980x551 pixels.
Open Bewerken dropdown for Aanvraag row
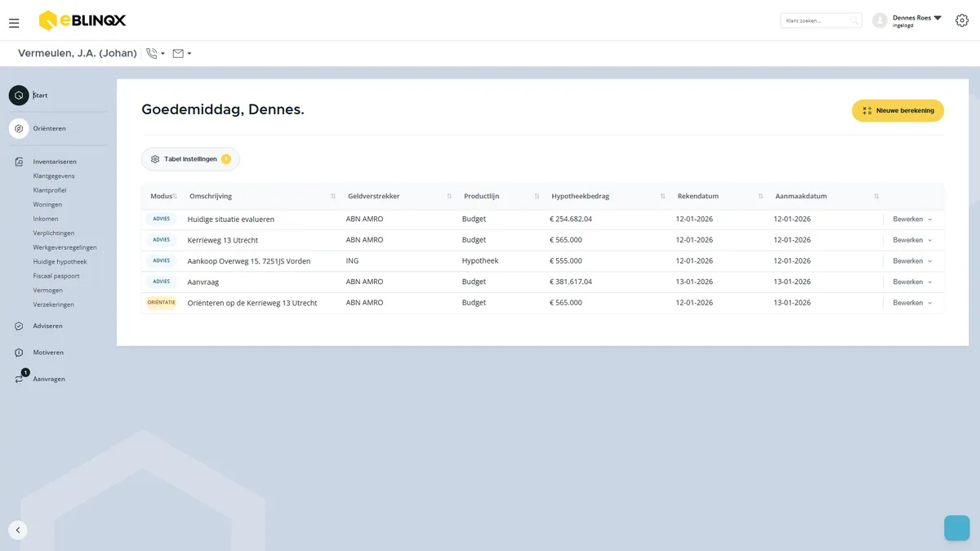point(912,282)
